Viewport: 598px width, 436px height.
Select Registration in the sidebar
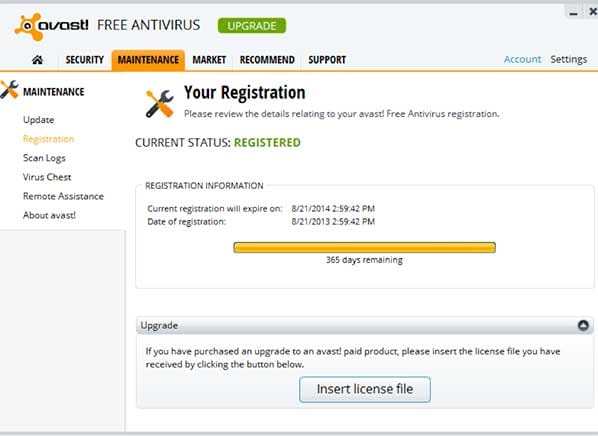(x=48, y=139)
